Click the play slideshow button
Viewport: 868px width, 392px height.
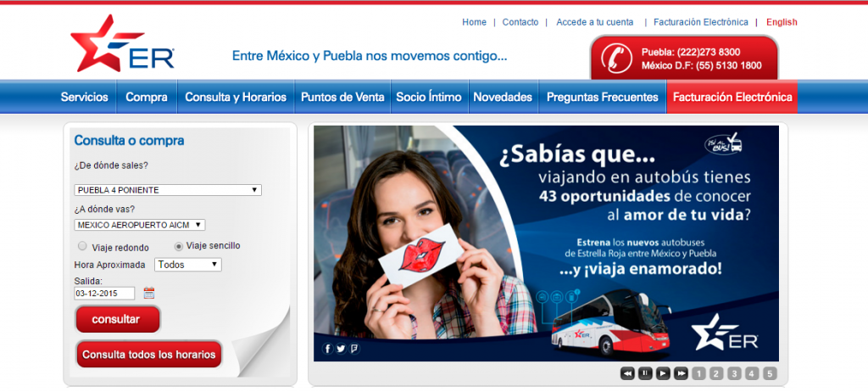click(x=663, y=373)
